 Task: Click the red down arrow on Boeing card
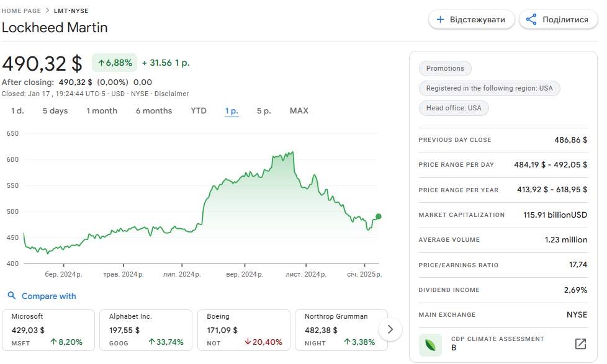[248, 342]
